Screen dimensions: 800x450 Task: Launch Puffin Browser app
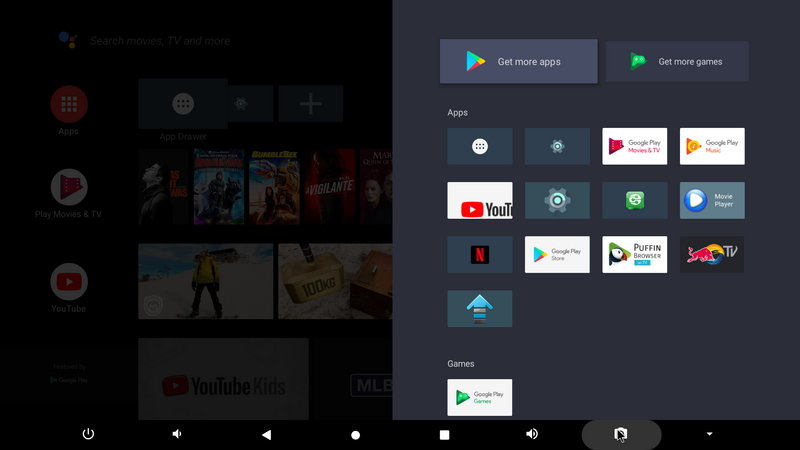point(634,255)
